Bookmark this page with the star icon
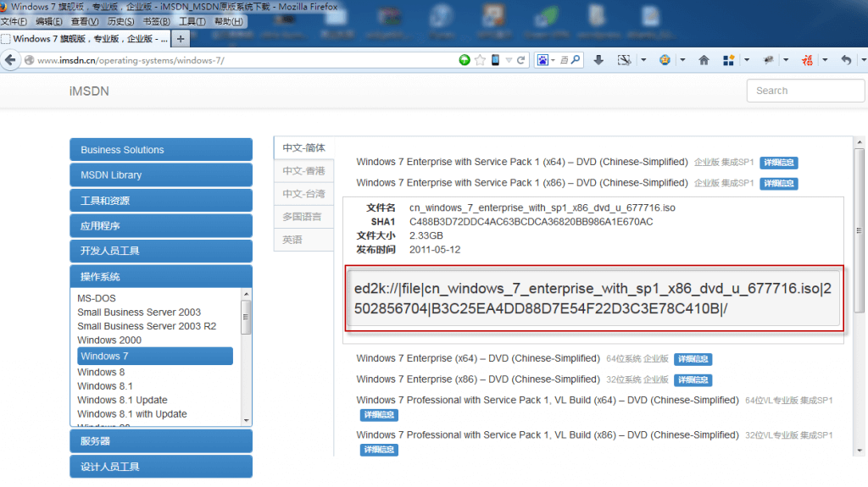The height and width of the screenshot is (487, 868). [x=480, y=60]
